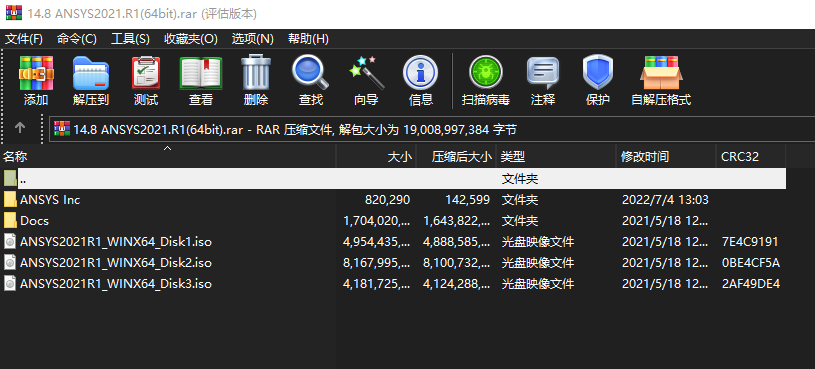The height and width of the screenshot is (369, 815).
Task: Sort by 压缩后大小 column header
Action: click(456, 156)
